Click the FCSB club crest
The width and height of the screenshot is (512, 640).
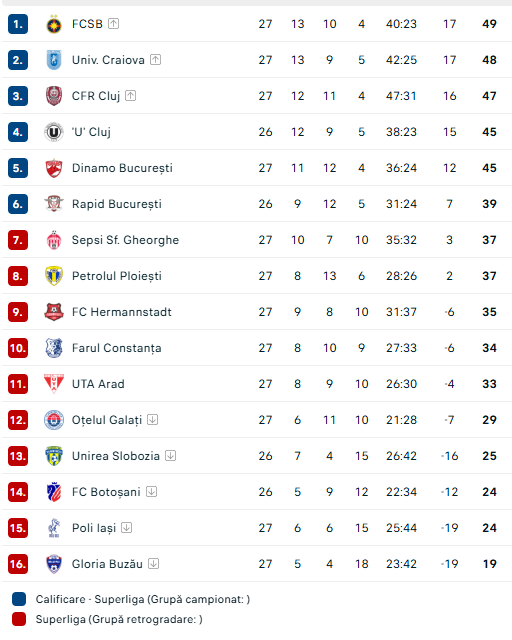coord(53,24)
